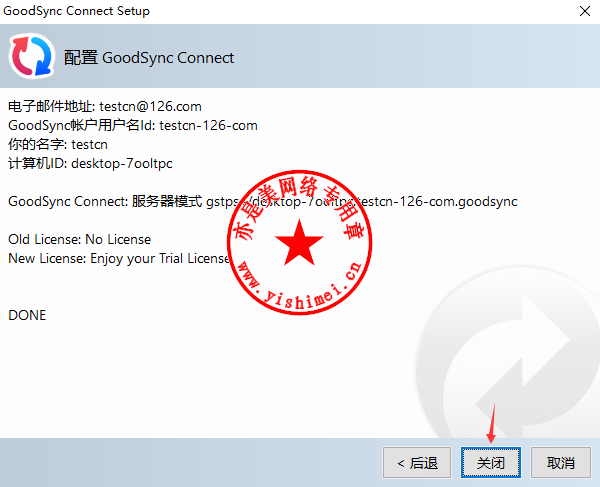Click the GoodSync Connect 服务器模式 line
Image resolution: width=600 pixels, height=487 pixels.
click(262, 201)
